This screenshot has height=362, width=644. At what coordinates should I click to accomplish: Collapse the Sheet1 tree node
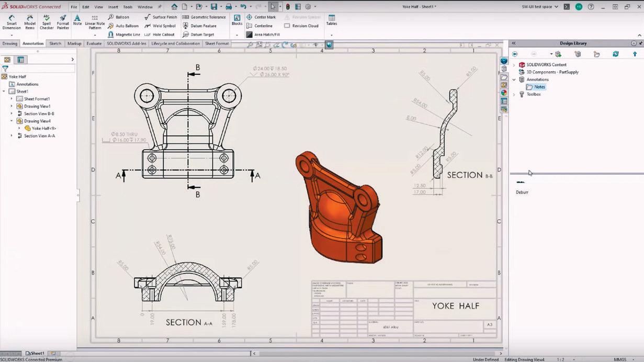[4, 92]
